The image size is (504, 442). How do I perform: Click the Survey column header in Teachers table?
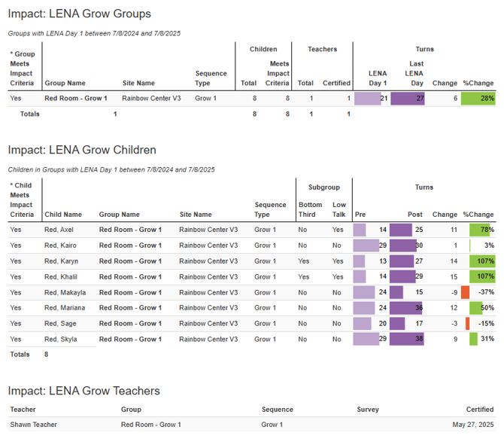pyautogui.click(x=368, y=410)
